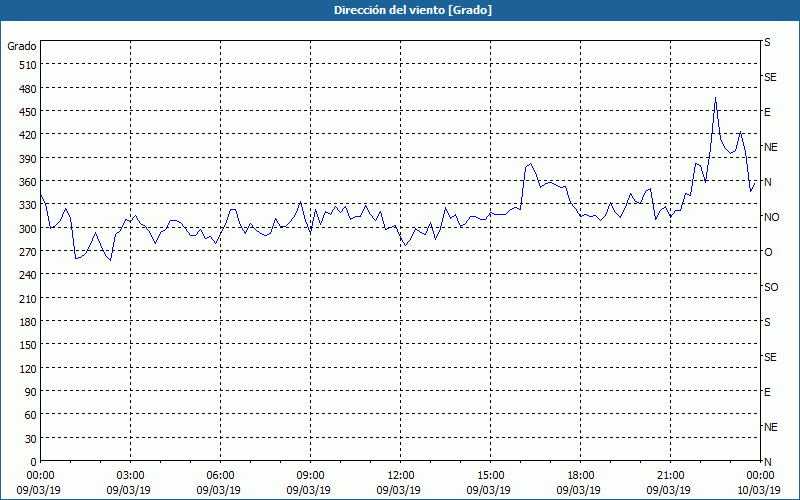
Task: Click the 180 y-axis value
Action: click(28, 322)
